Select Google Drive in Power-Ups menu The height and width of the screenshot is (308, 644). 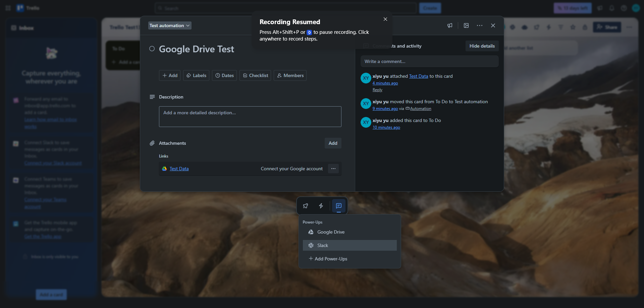[x=350, y=232]
